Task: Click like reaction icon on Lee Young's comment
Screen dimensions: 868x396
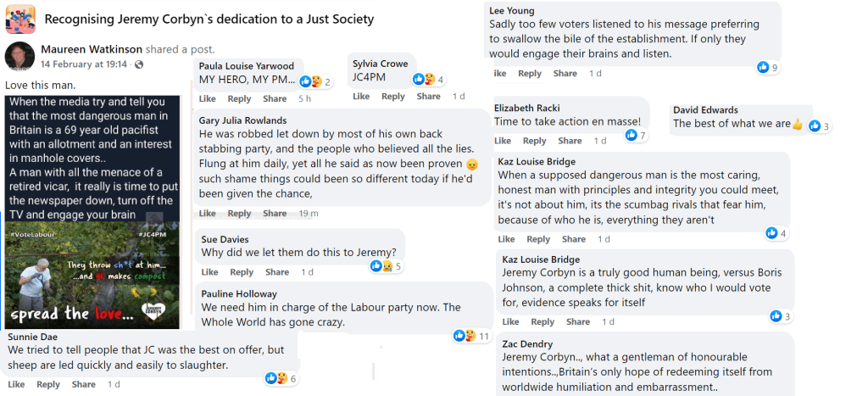Action: coord(763,67)
